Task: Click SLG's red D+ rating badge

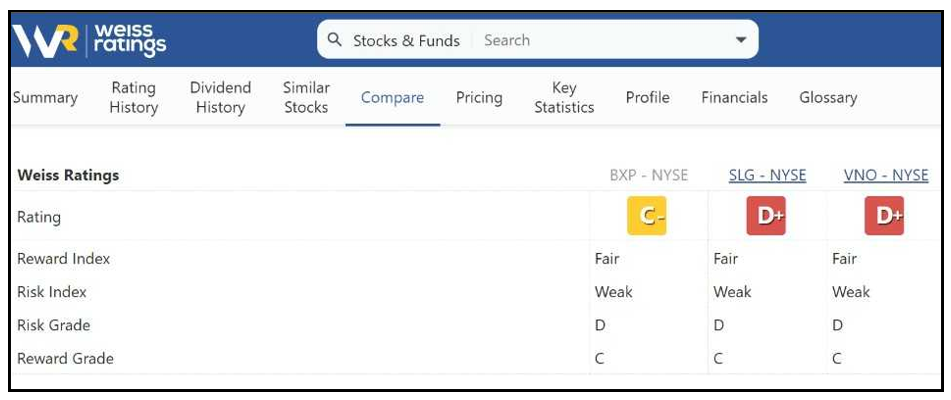Action: pos(766,216)
